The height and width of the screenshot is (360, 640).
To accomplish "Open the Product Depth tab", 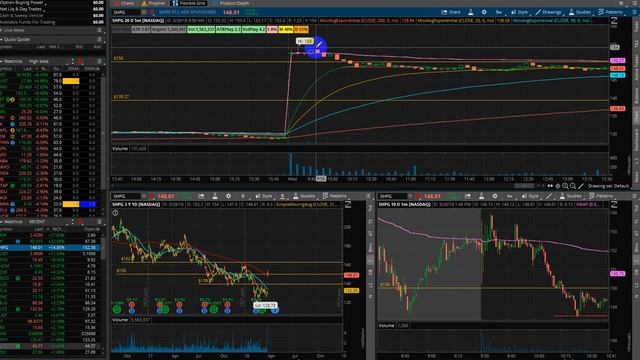I will pyautogui.click(x=231, y=3).
